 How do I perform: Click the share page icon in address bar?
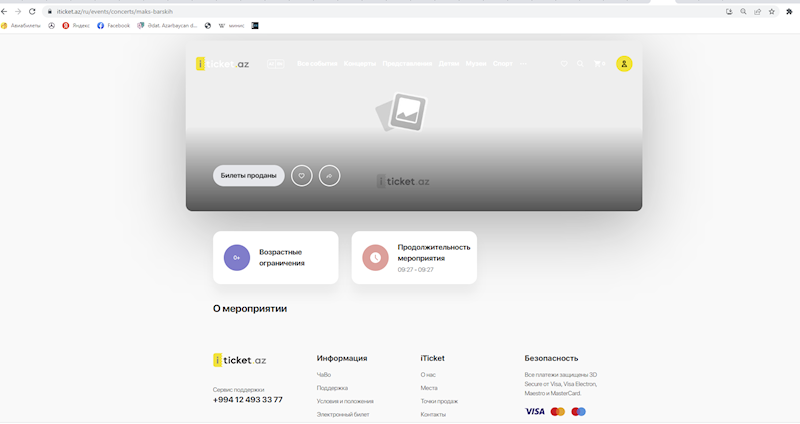point(758,11)
